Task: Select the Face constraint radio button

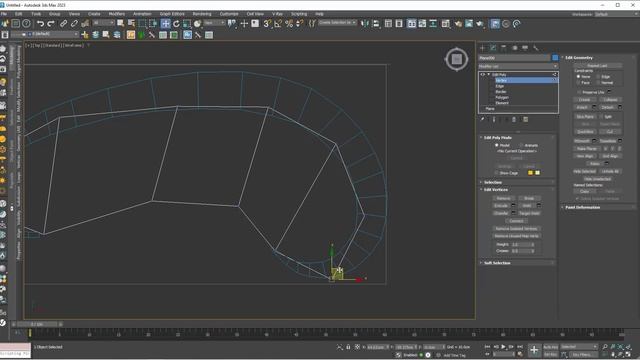Action: click(x=578, y=82)
